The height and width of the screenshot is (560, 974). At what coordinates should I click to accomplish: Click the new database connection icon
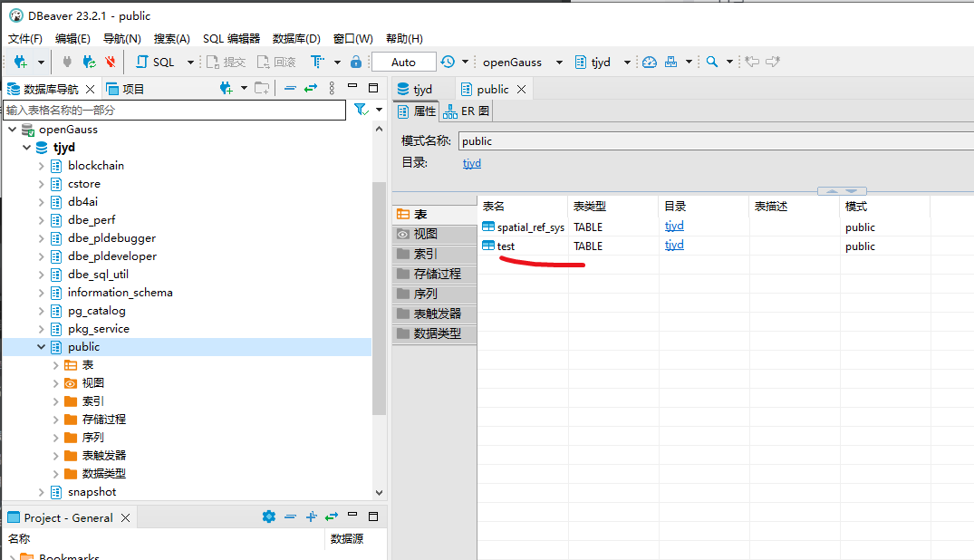tap(20, 62)
